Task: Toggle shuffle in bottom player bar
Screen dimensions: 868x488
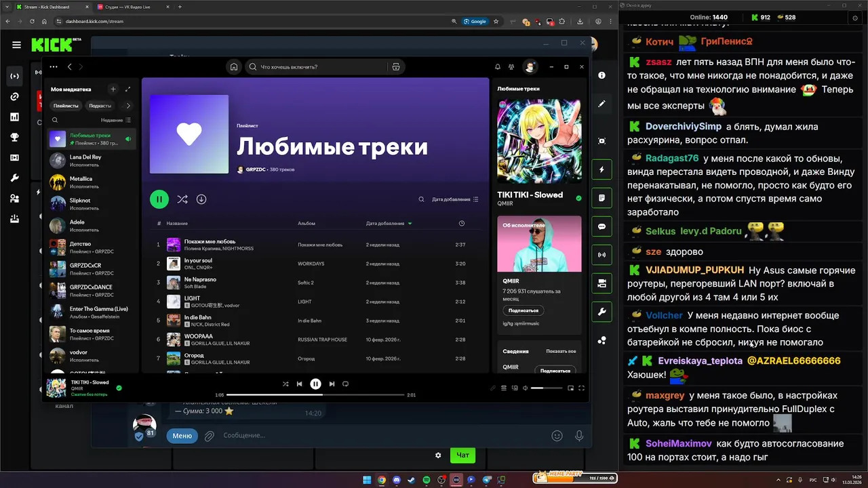Action: (285, 384)
